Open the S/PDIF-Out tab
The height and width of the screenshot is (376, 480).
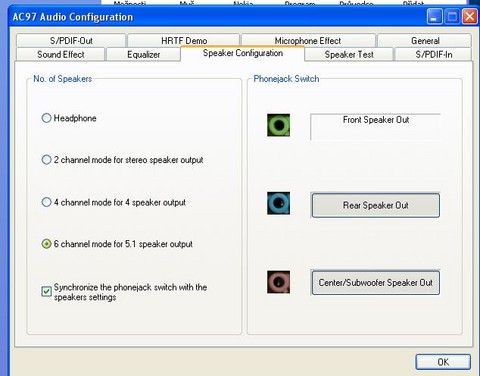tap(71, 41)
